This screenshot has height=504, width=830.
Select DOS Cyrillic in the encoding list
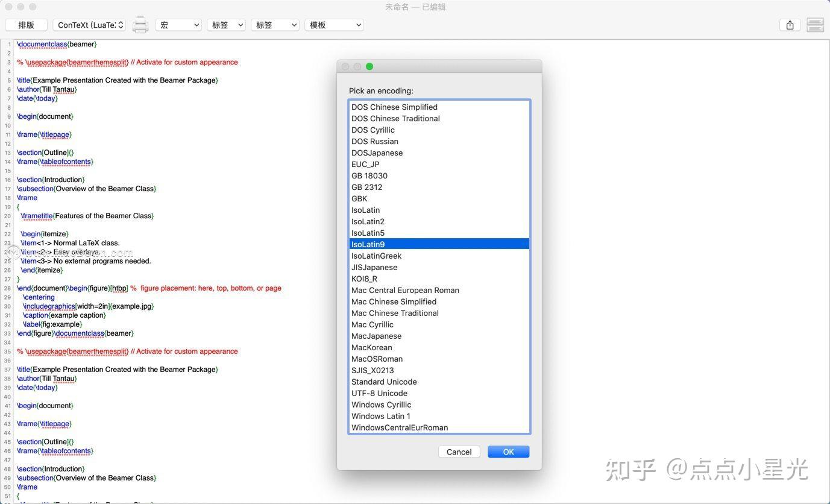pos(373,130)
